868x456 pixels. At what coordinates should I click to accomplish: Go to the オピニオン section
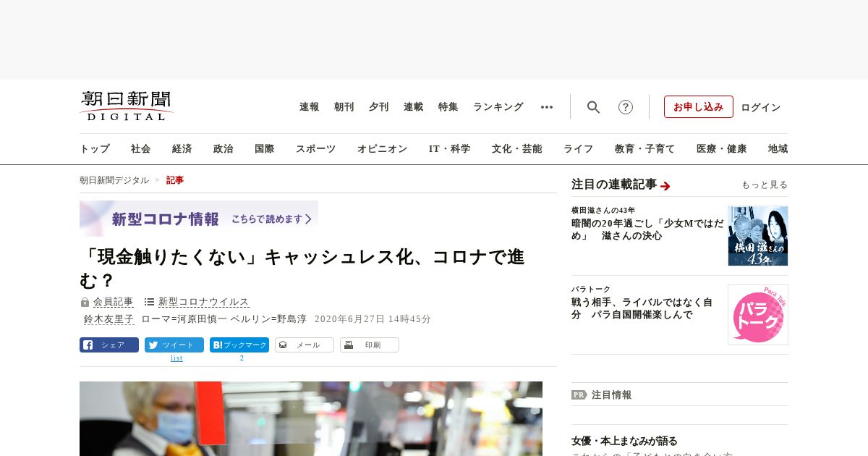point(382,149)
